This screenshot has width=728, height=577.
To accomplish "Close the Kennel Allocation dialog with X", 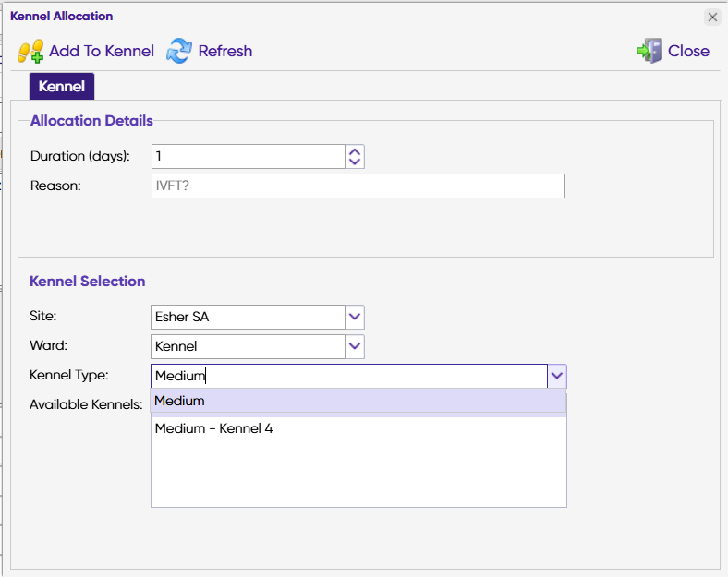I will [712, 18].
